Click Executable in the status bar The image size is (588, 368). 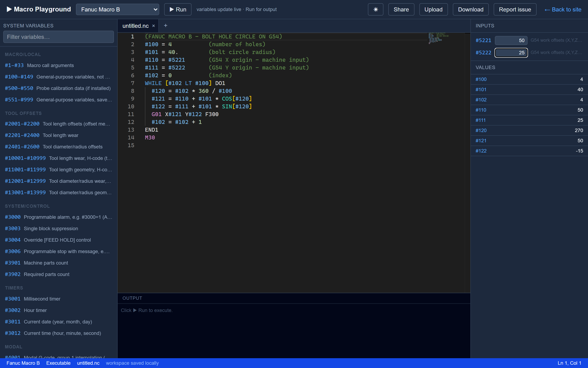(x=58, y=363)
